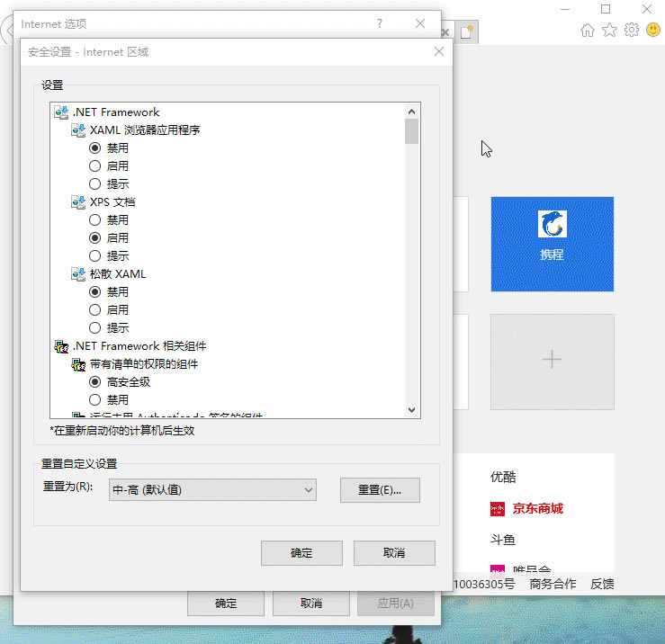This screenshot has height=644, width=665.
Task: Open a new tab via tab icon
Action: point(467,31)
